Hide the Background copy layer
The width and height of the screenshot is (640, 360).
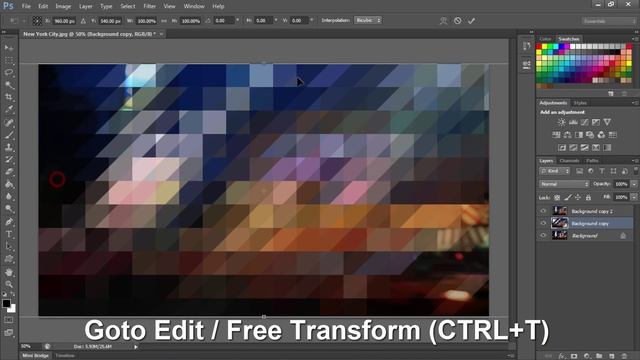pos(543,223)
